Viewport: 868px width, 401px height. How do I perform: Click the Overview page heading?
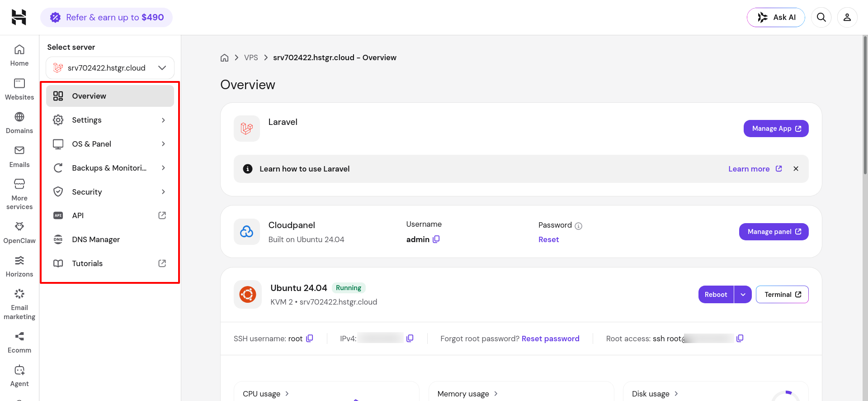click(248, 85)
